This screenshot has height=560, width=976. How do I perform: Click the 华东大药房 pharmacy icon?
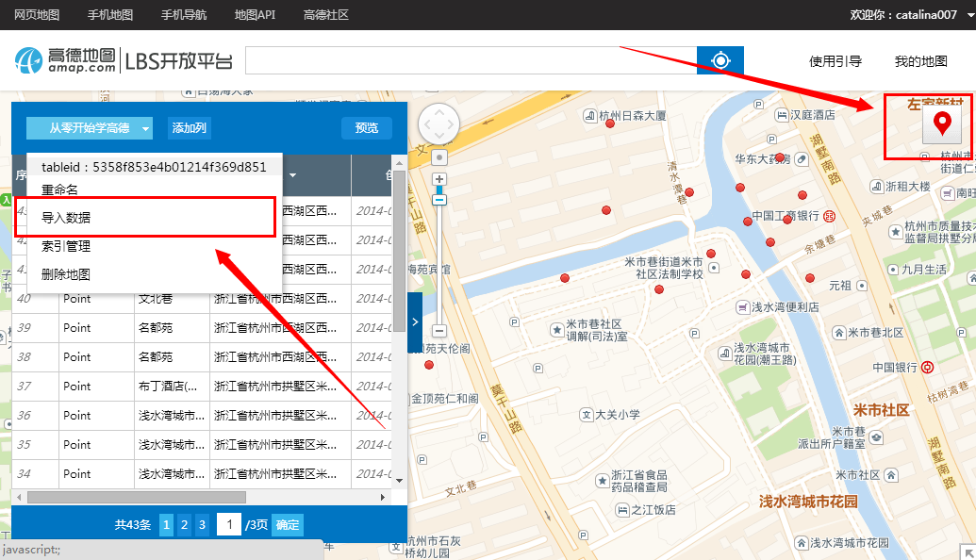point(802,159)
